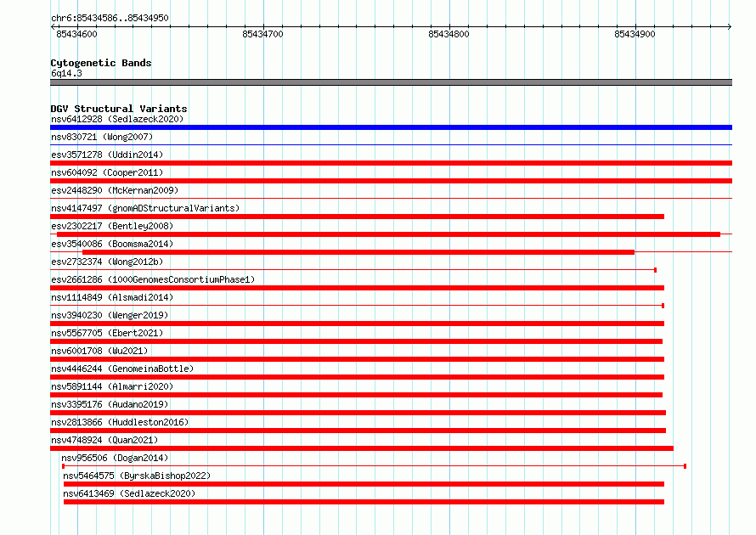Screen dimensions: 756x535
Task: Click the Cytogenetic Bands track title
Action: tap(101, 63)
